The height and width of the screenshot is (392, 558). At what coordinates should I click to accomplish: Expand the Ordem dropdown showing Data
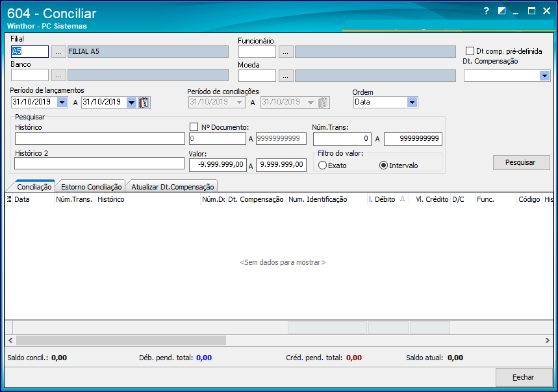tap(412, 103)
